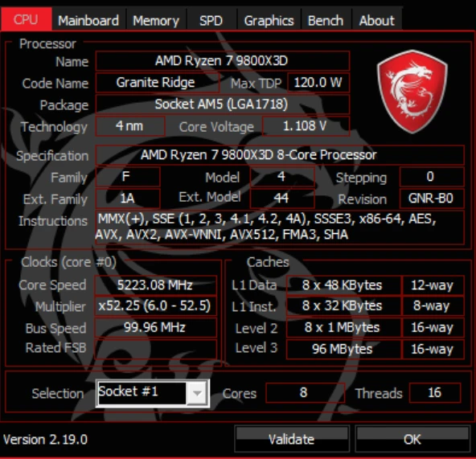Switch to the CPU tab
The width and height of the screenshot is (476, 459).
coord(26,19)
